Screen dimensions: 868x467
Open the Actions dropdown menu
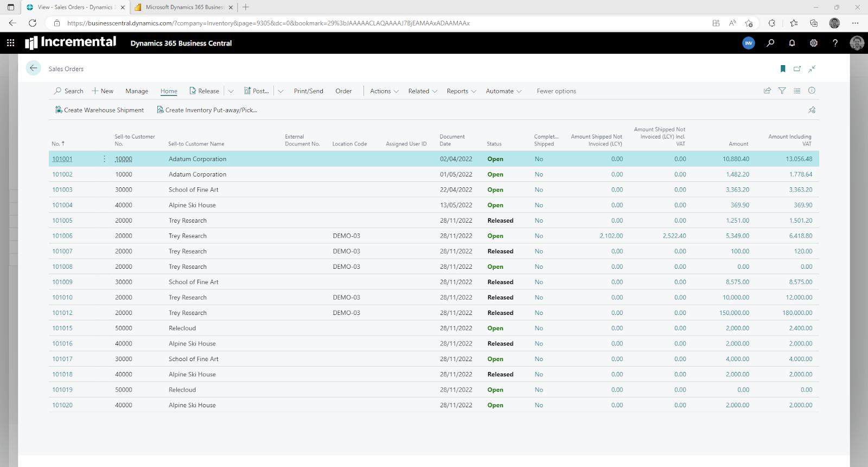(x=384, y=91)
